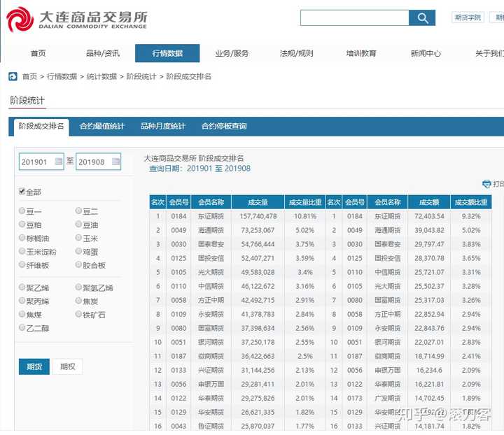Click the start date field 201901
The width and height of the screenshot is (504, 435).
(41, 162)
